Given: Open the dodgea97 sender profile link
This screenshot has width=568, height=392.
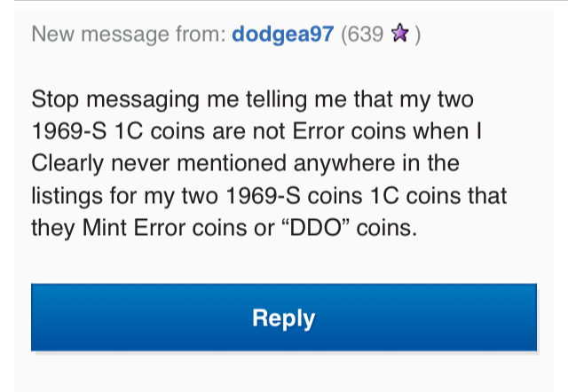Looking at the screenshot, I should tap(283, 35).
